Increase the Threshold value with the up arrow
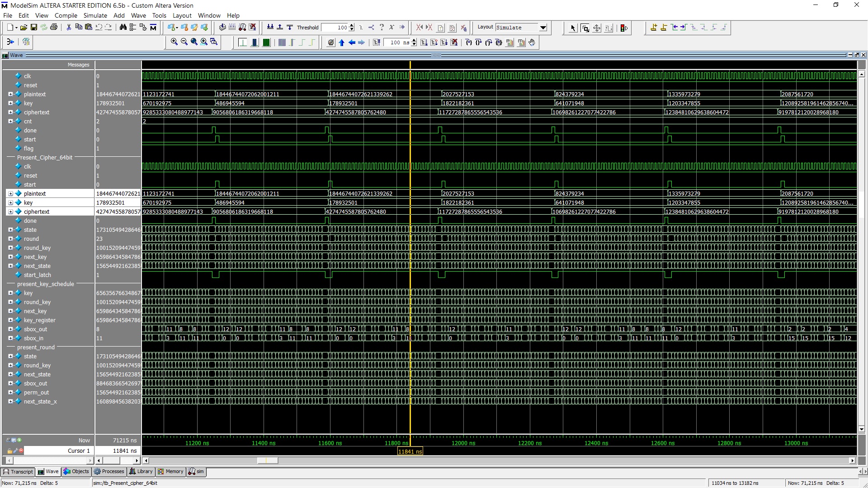Image resolution: width=868 pixels, height=488 pixels. (352, 25)
